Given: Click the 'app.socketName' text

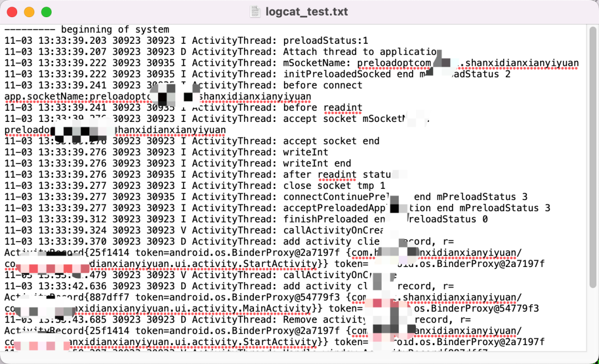Looking at the screenshot, I should tap(43, 97).
